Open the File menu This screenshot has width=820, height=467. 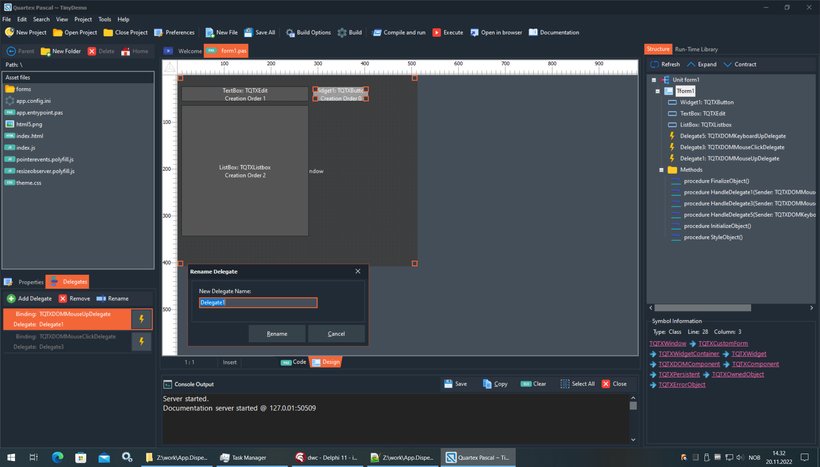click(x=7, y=19)
